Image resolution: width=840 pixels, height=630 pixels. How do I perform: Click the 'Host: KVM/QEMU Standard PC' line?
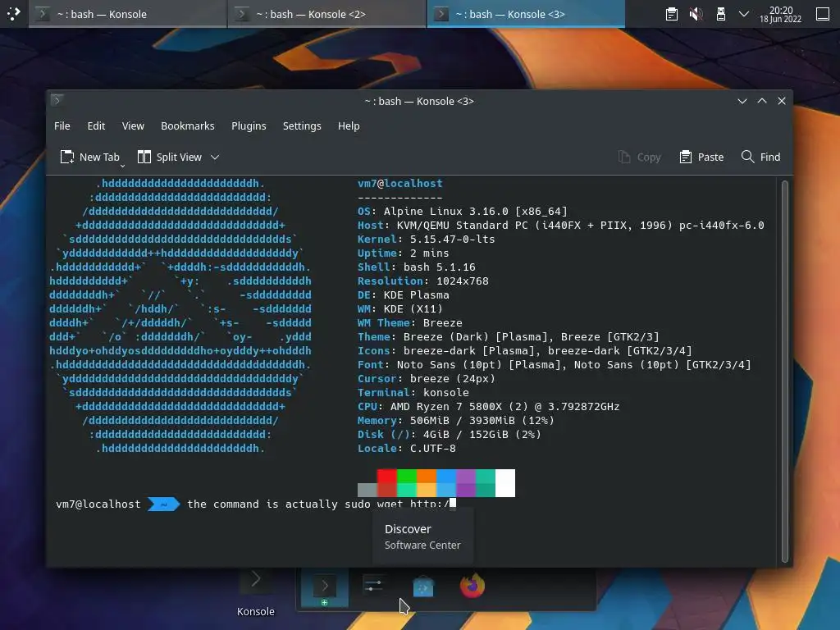click(561, 225)
